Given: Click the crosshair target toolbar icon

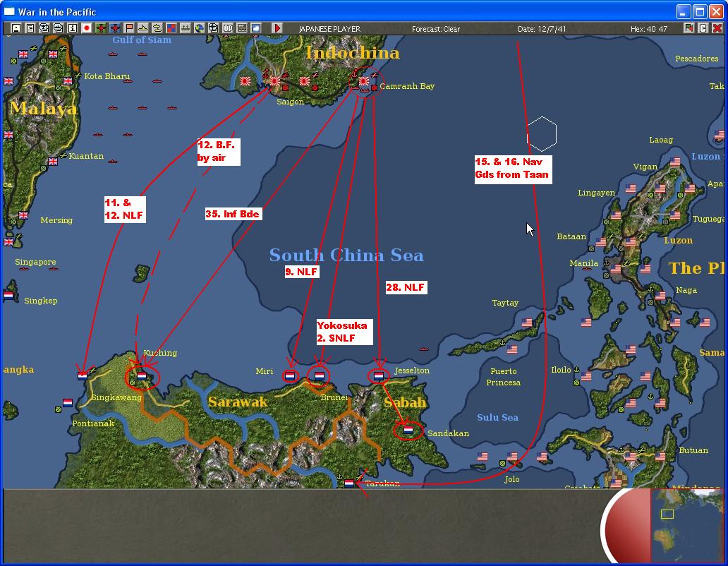Looking at the screenshot, I should click(x=214, y=28).
